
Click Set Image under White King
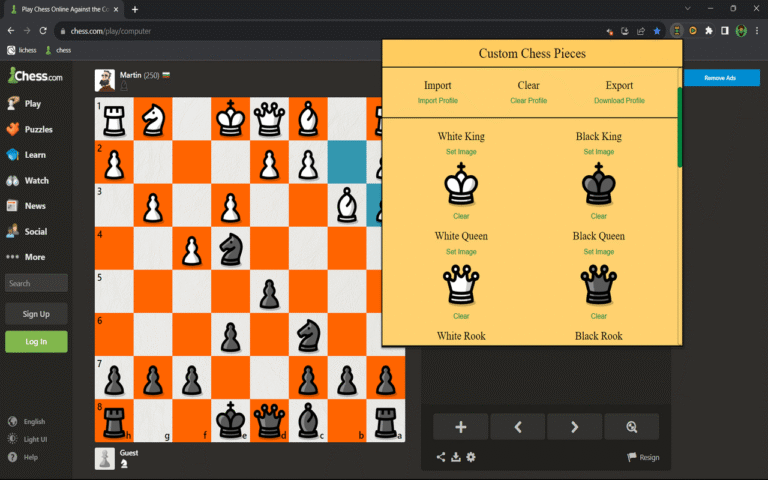[x=461, y=152]
